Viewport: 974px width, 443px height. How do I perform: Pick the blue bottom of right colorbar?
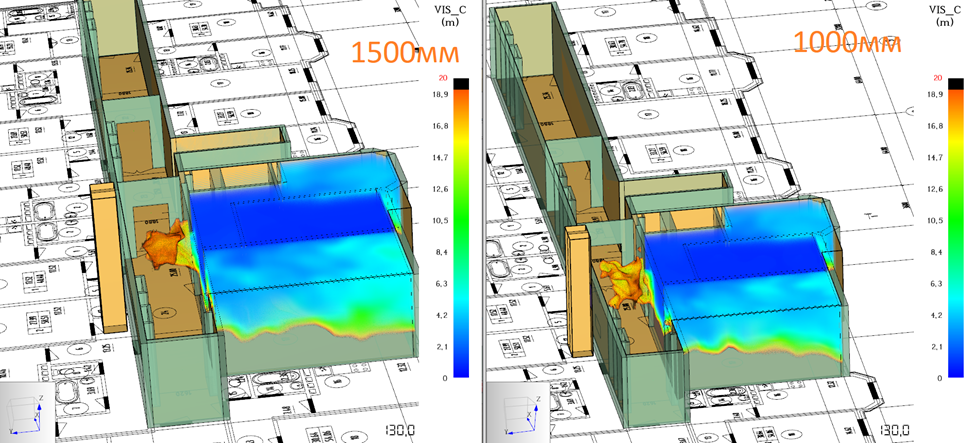[954, 368]
